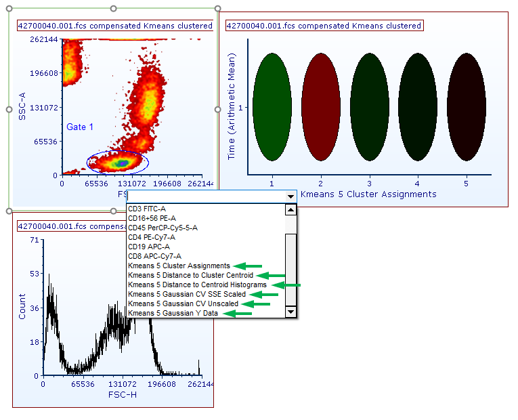The height and width of the screenshot is (420, 518).
Task: Click the list scrollbar up arrow
Action: pos(290,210)
